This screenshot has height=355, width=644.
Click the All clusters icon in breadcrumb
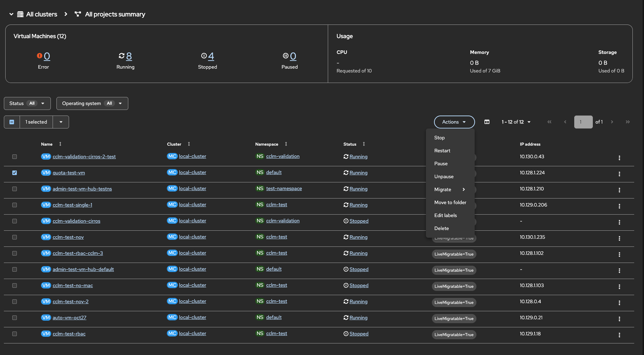point(20,14)
